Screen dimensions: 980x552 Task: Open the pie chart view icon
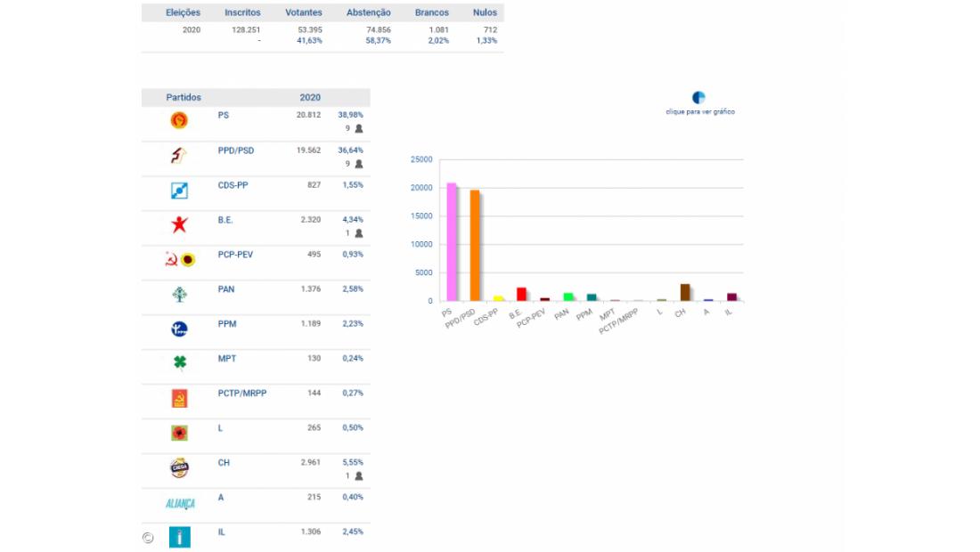[x=699, y=98]
